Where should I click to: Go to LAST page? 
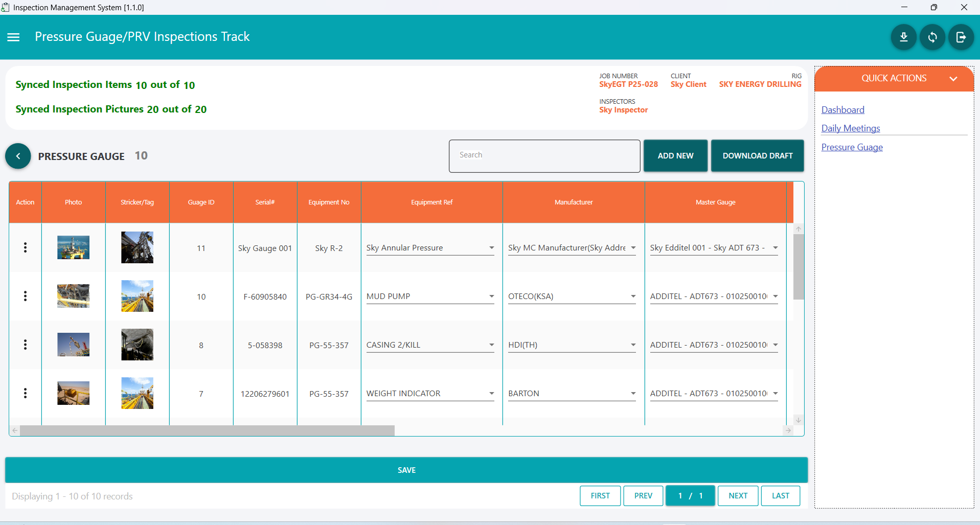pos(781,496)
